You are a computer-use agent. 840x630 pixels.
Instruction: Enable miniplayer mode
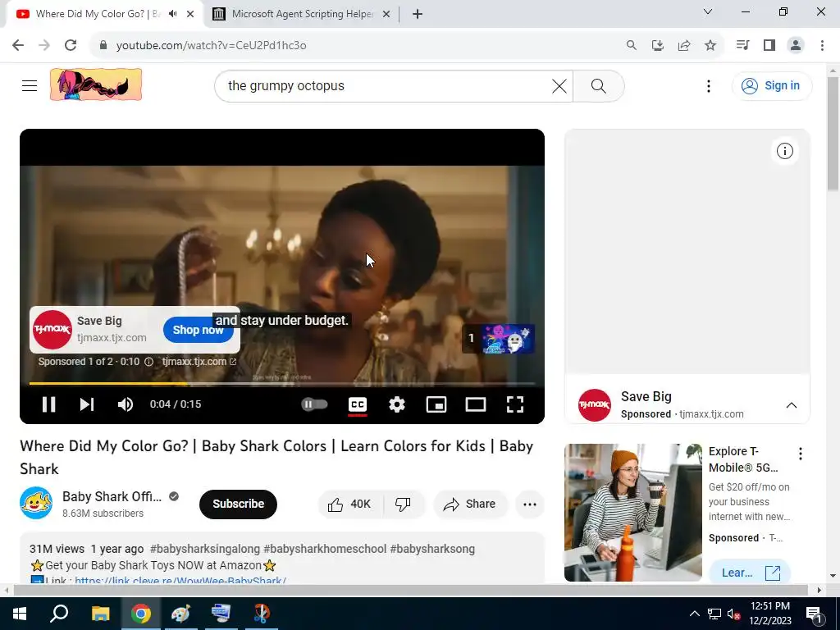[x=436, y=404]
